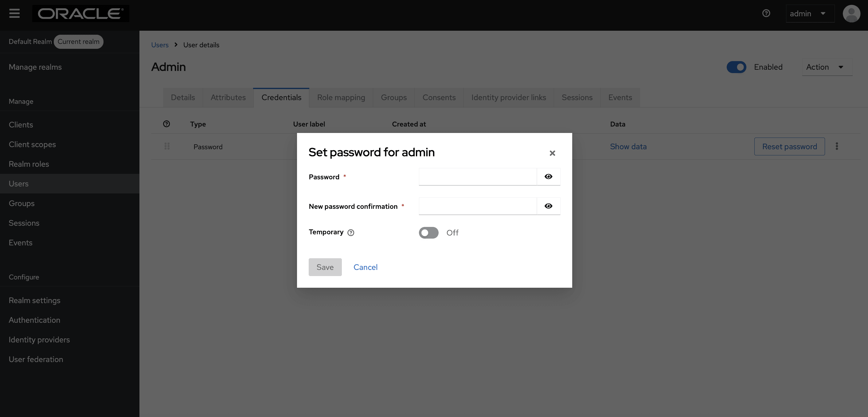The width and height of the screenshot is (868, 417).
Task: Open the kebab menu in Password row
Action: click(837, 146)
